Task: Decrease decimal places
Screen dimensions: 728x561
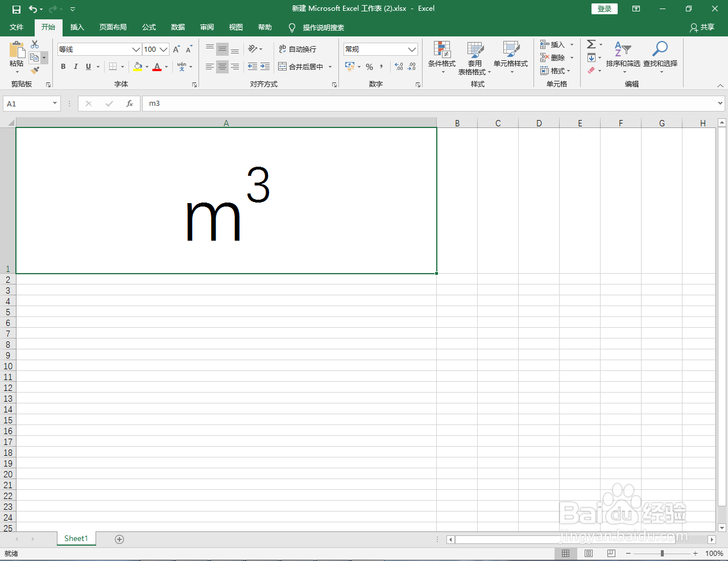Action: click(x=412, y=67)
